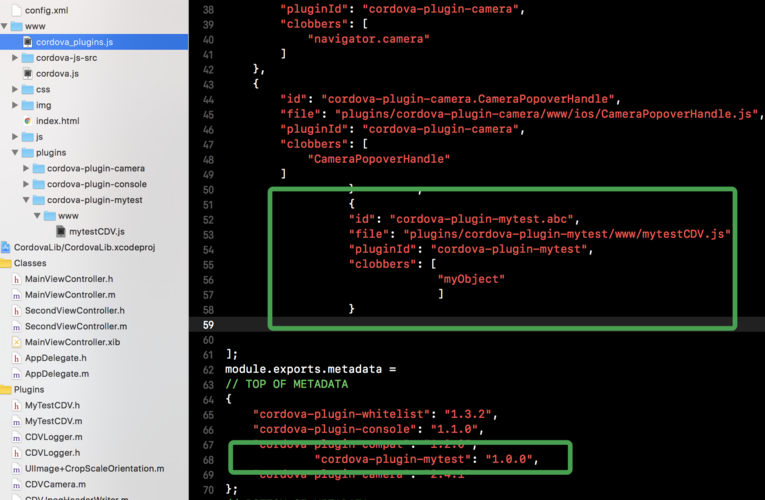Click the CDVCamera.m file icon
Screen dimensions: 765x500
(x=16, y=484)
